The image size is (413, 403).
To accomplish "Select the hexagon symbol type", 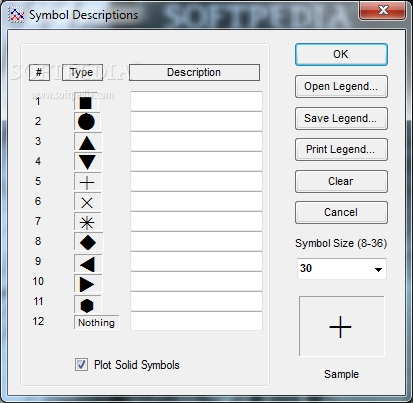I will 87,304.
